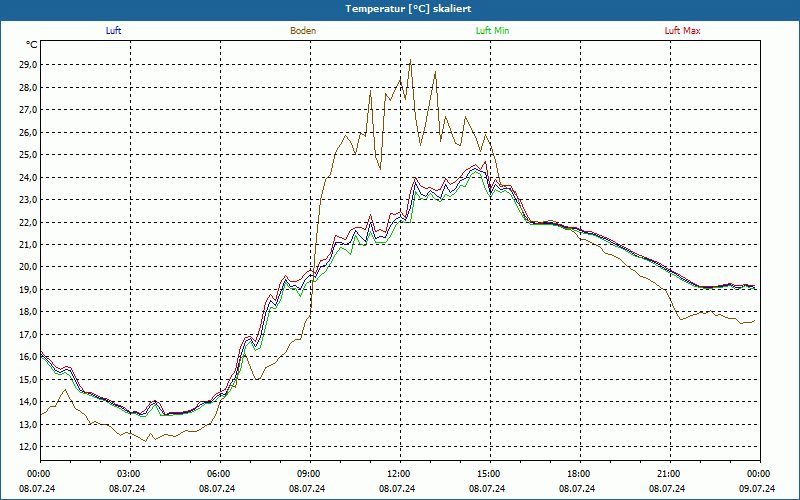Click the 17,0 y-axis value

tap(29, 334)
